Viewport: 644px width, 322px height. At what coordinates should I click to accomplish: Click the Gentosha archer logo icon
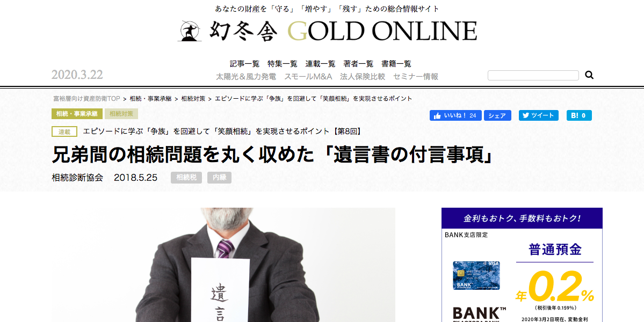[x=190, y=31]
